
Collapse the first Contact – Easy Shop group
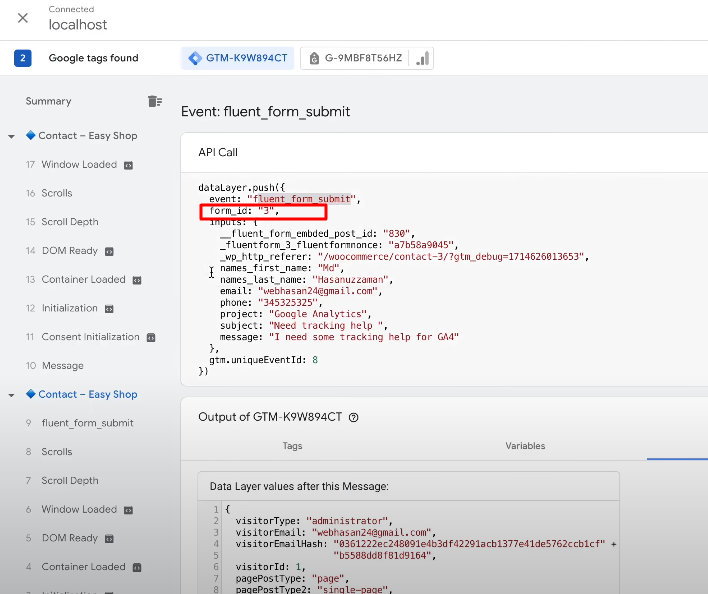coord(11,136)
